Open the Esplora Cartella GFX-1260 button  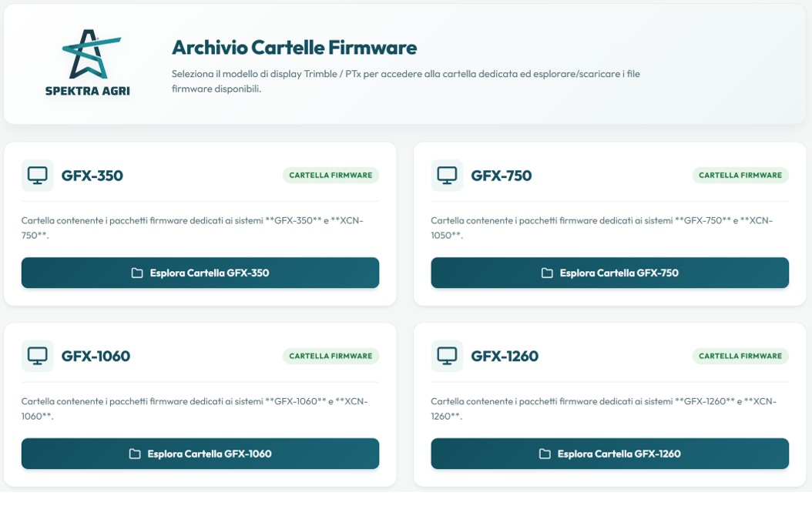coord(609,454)
